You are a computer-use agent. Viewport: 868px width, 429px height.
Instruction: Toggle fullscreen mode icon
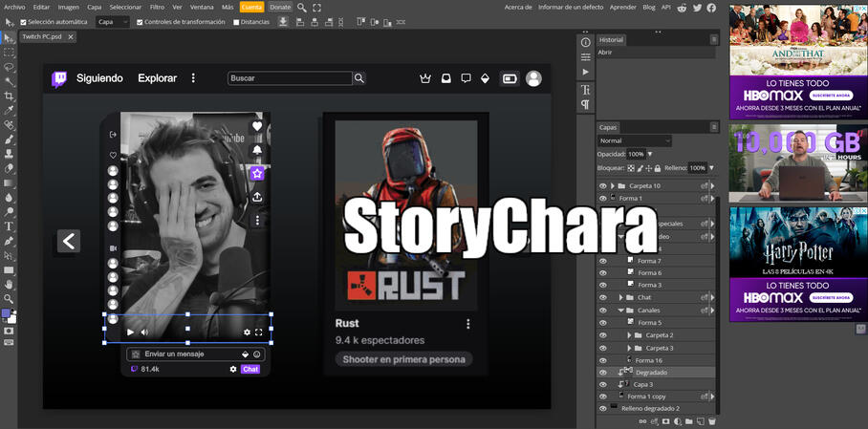[316, 7]
